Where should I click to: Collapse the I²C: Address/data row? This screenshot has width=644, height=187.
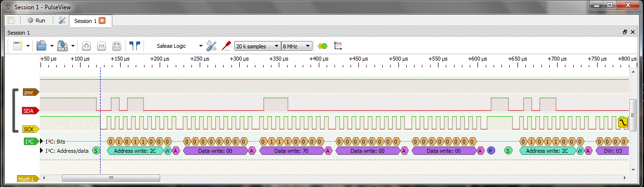pos(42,151)
